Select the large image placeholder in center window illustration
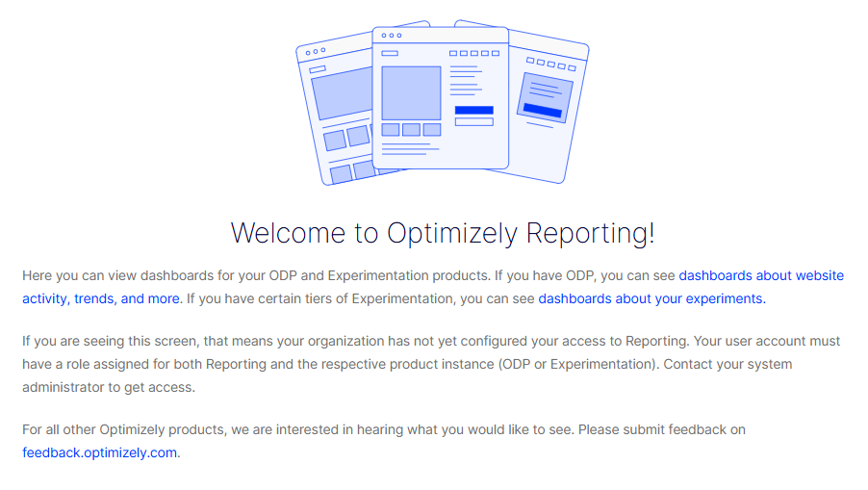 pos(411,93)
